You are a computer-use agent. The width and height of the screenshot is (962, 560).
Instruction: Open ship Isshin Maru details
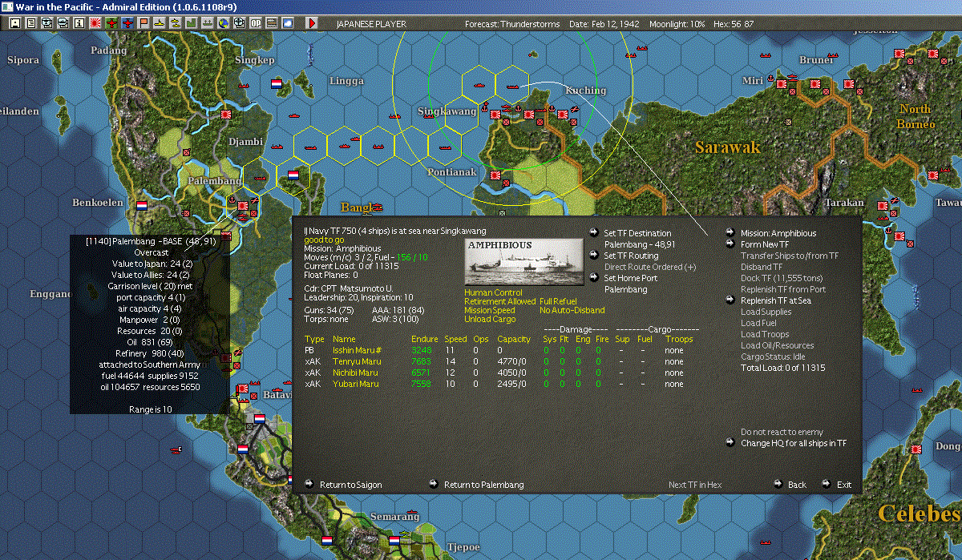(357, 350)
